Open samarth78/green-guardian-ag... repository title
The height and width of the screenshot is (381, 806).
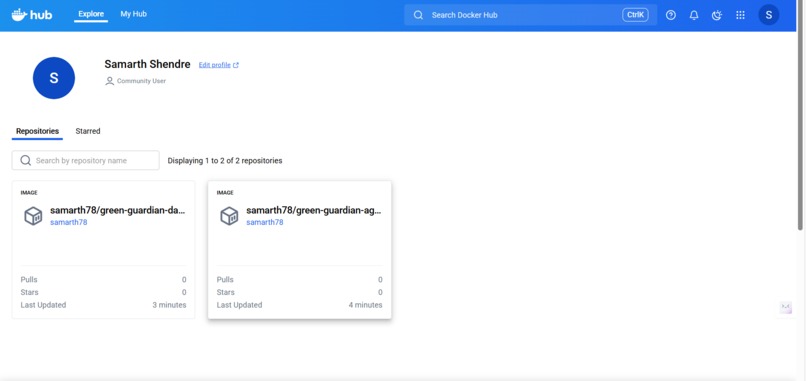click(x=314, y=210)
